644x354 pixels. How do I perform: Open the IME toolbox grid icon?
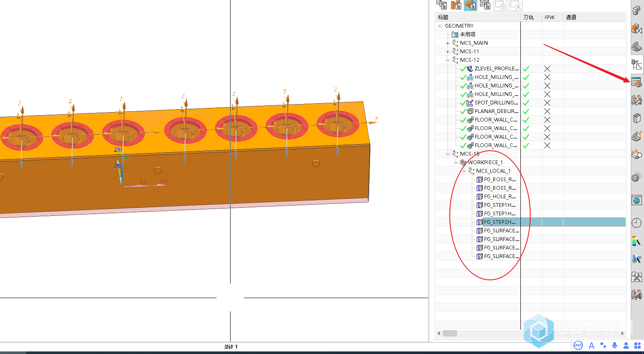pos(638,345)
